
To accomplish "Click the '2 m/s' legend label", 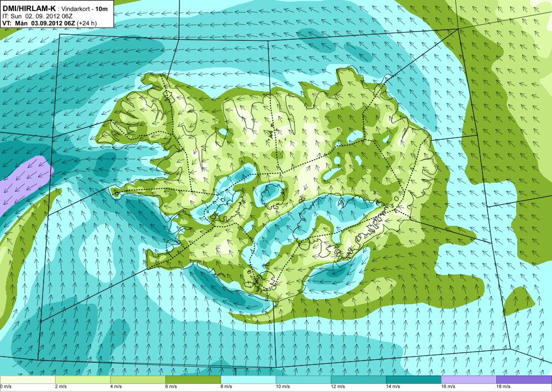I will [61, 386].
